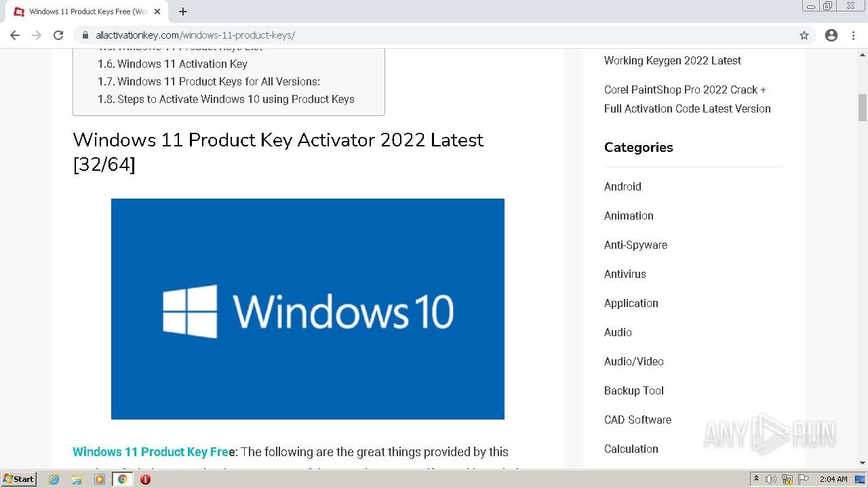
Task: Jump to section 1.6 Windows 11 Activation Key
Action: click(x=172, y=64)
